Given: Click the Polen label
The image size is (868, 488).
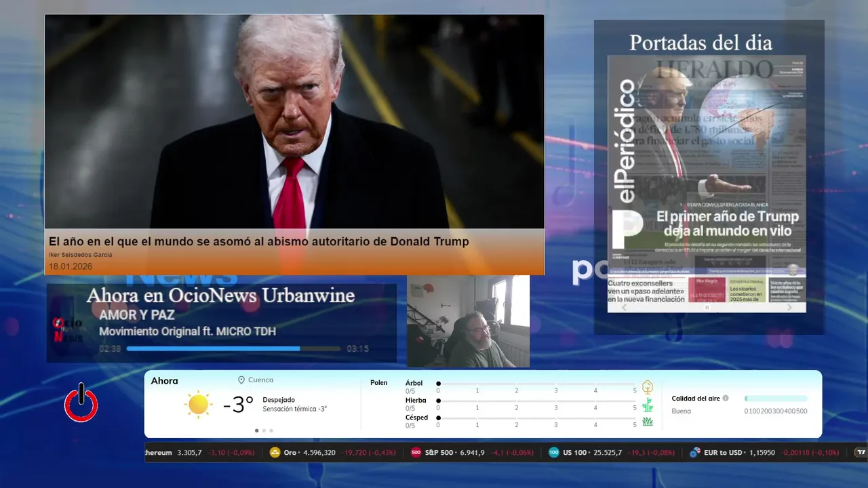Looking at the screenshot, I should pos(379,383).
